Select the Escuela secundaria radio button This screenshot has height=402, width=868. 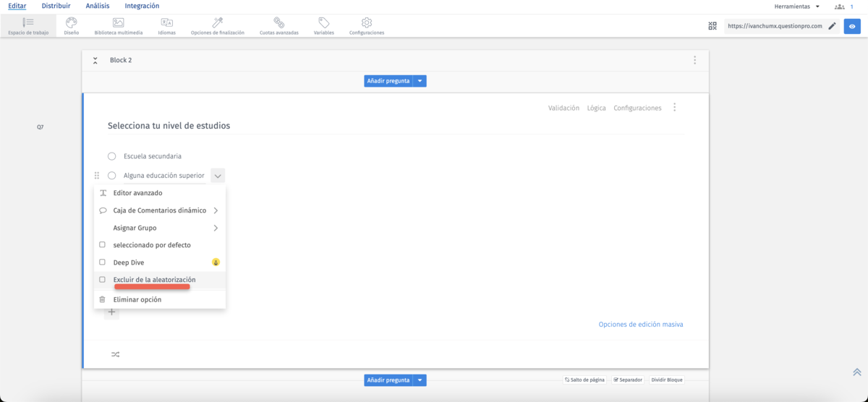click(x=111, y=156)
